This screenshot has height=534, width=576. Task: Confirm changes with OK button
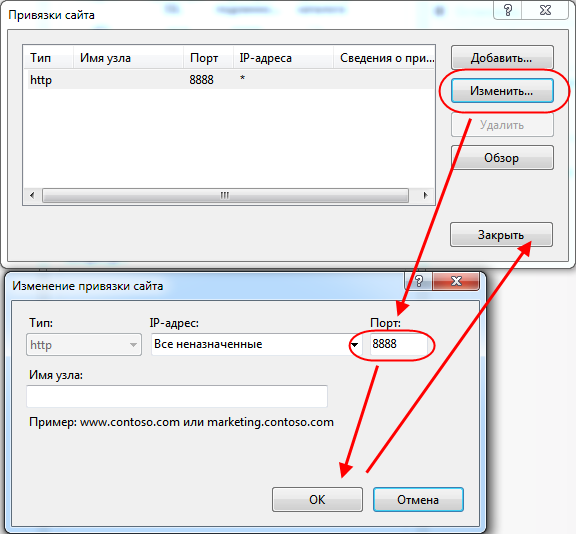click(317, 499)
